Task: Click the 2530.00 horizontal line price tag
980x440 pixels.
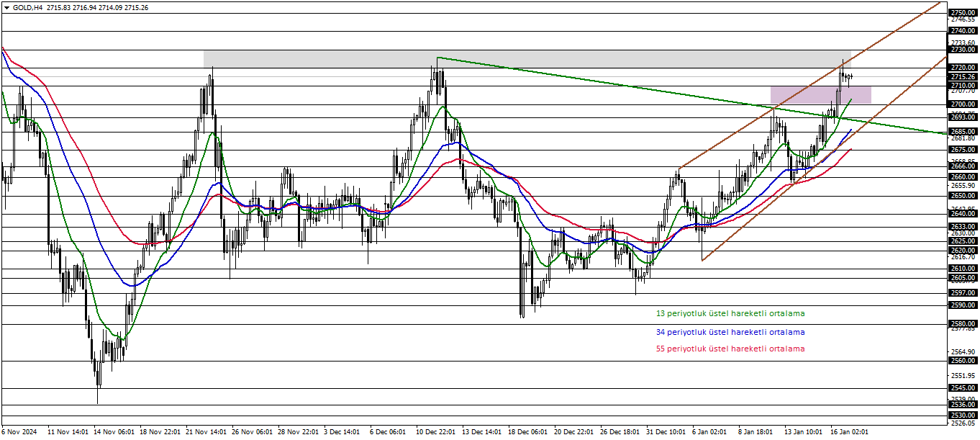Action: tap(963, 416)
